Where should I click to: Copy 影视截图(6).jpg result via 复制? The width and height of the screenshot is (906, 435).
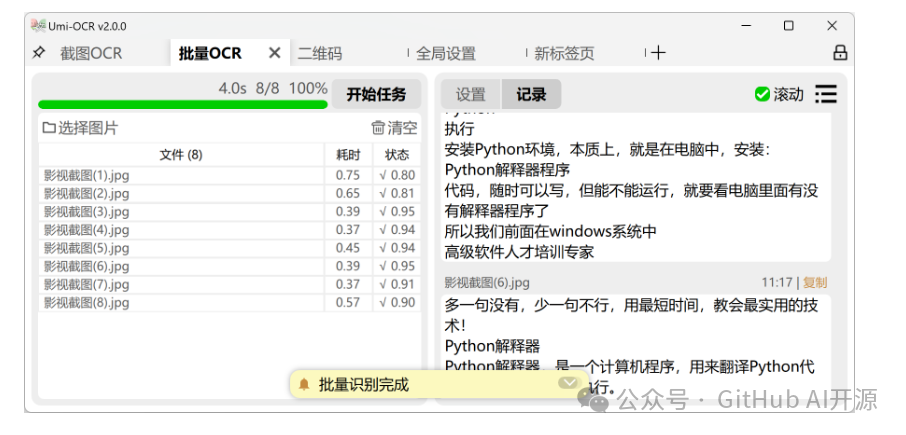pos(815,282)
